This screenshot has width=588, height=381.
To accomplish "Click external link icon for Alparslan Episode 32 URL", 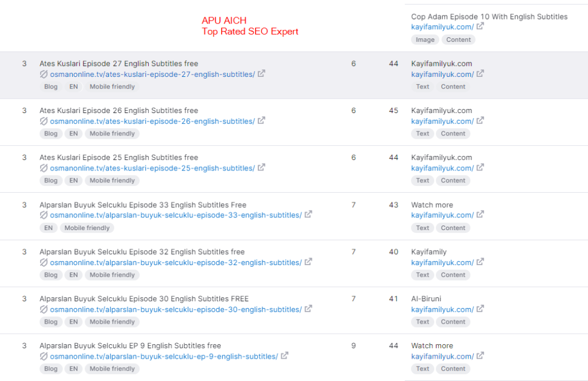I will click(x=308, y=262).
